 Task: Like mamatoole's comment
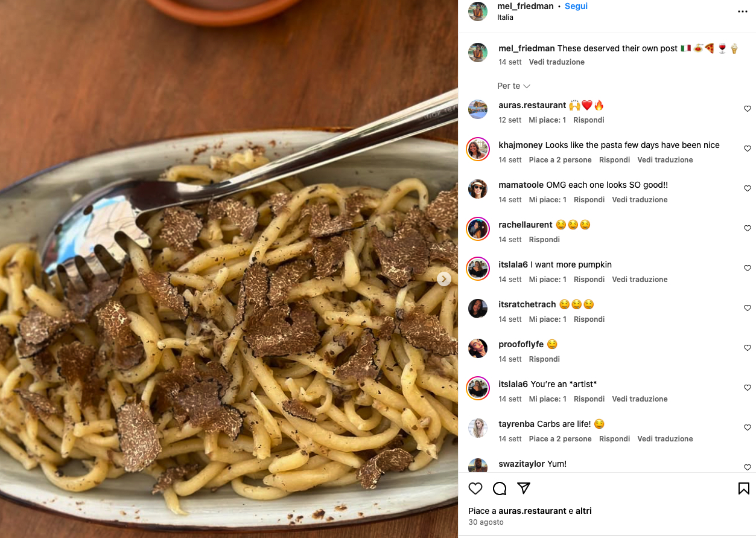748,188
